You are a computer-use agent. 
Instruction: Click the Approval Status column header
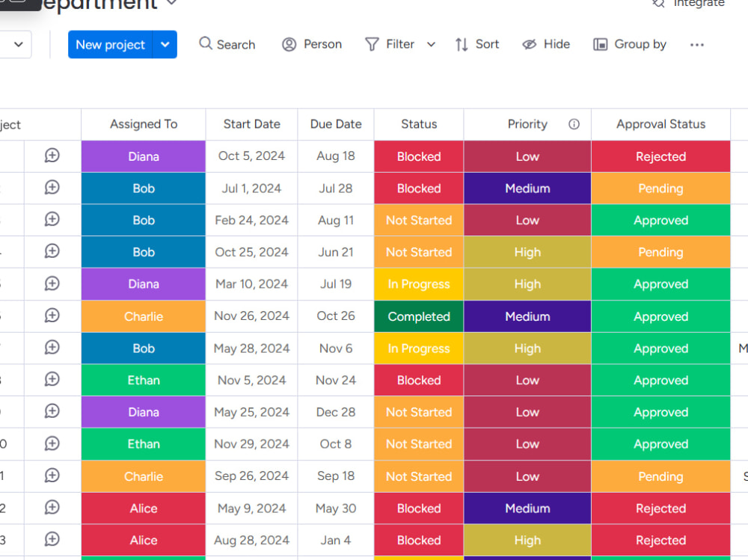(660, 125)
